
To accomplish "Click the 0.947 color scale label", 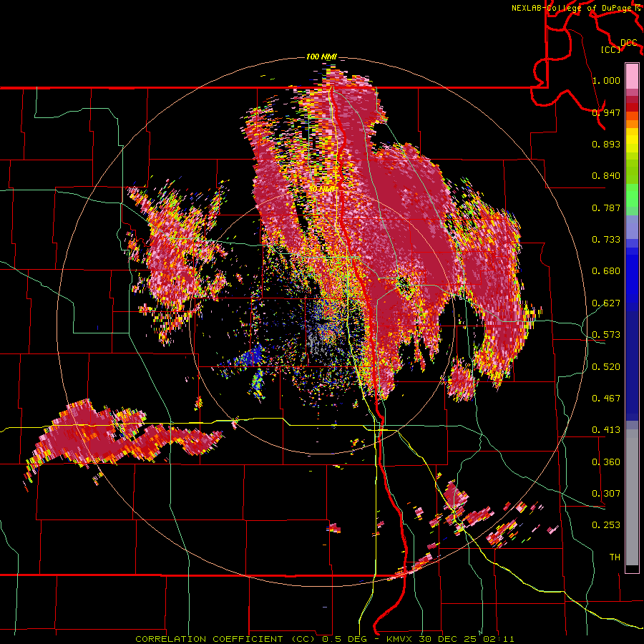I will pos(606,112).
